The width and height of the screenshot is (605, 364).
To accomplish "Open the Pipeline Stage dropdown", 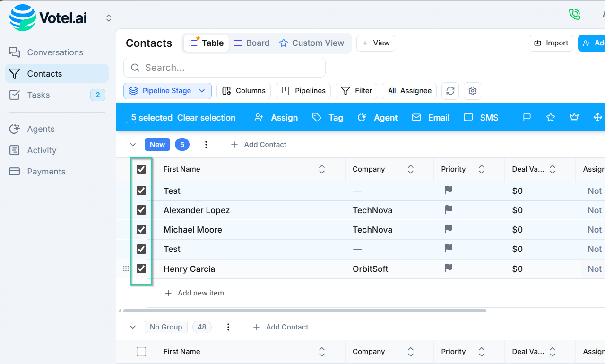I will point(167,91).
